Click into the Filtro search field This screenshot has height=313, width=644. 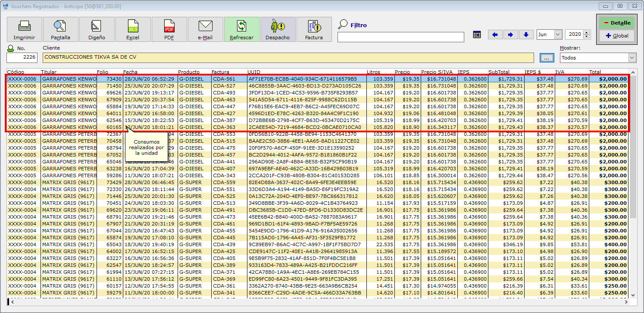click(x=400, y=37)
